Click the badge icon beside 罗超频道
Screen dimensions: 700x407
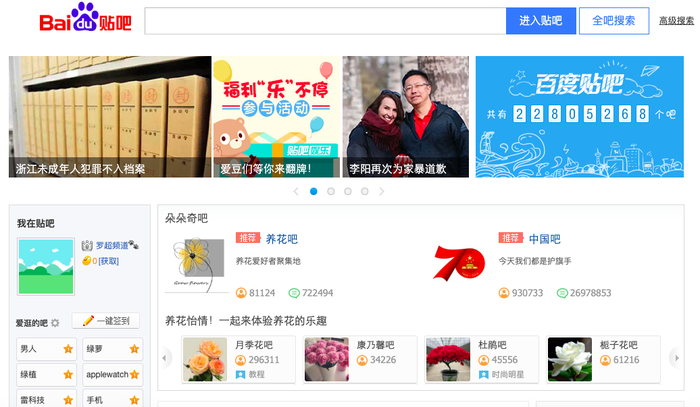pos(87,245)
